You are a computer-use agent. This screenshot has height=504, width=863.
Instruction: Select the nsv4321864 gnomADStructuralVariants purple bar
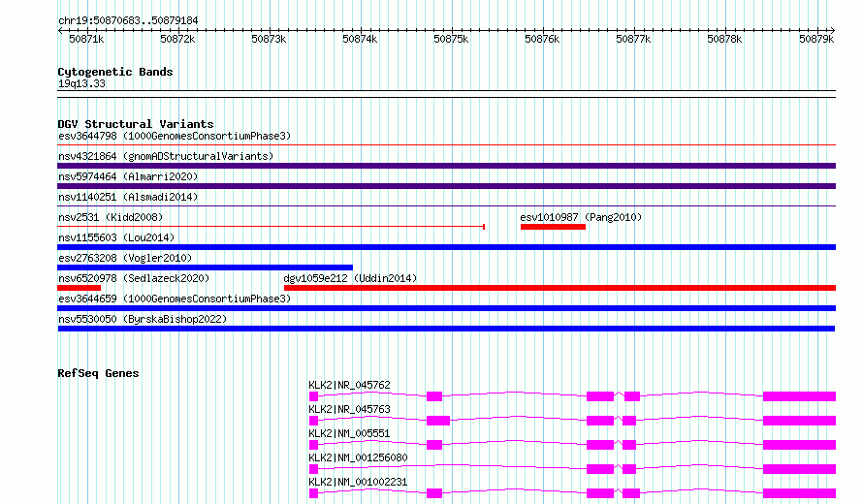[x=446, y=166]
